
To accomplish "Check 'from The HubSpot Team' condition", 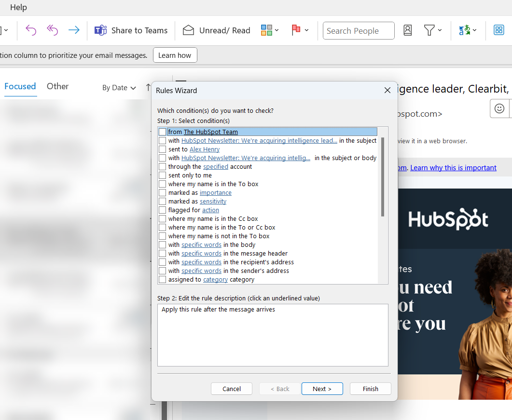I will 162,132.
